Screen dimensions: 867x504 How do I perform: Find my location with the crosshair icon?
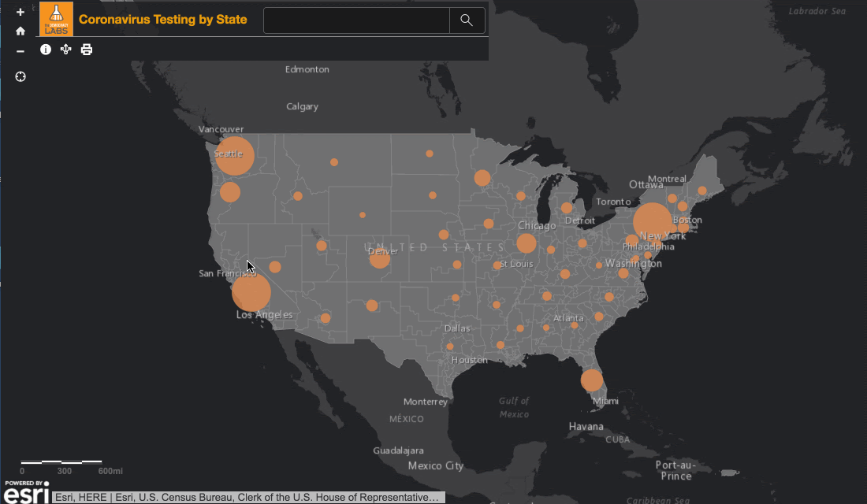point(20,76)
